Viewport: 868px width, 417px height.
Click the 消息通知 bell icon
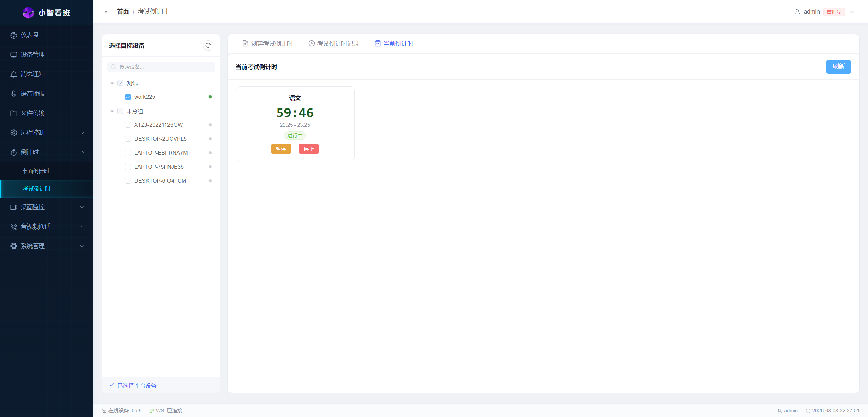click(x=14, y=74)
